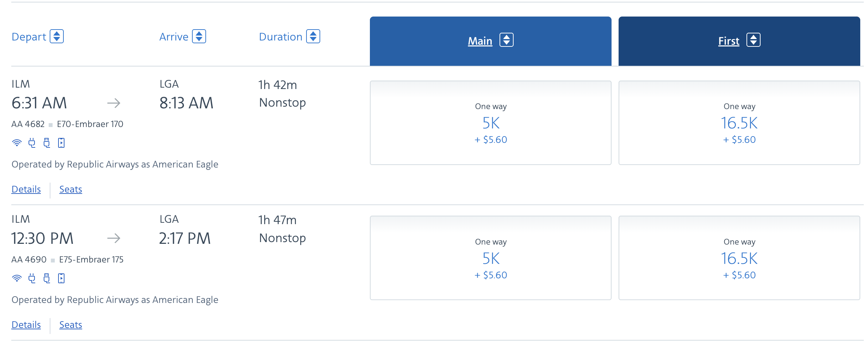Open the Main cabin header link
Image resolution: width=868 pixels, height=342 pixels.
(480, 41)
